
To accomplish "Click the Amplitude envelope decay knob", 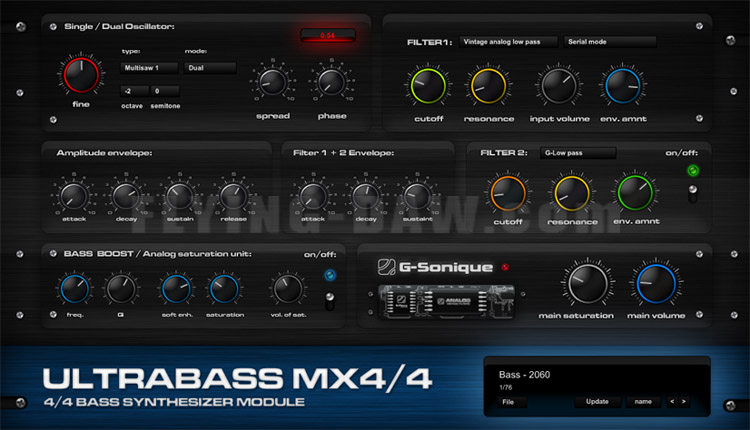I will (x=126, y=196).
